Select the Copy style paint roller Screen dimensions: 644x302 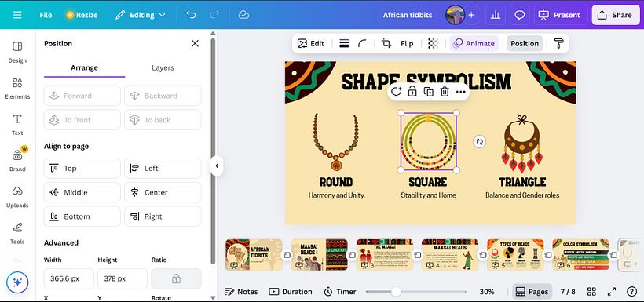558,43
